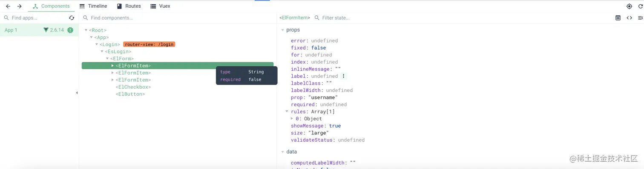
Task: Select the Login component in tree
Action: point(110,44)
